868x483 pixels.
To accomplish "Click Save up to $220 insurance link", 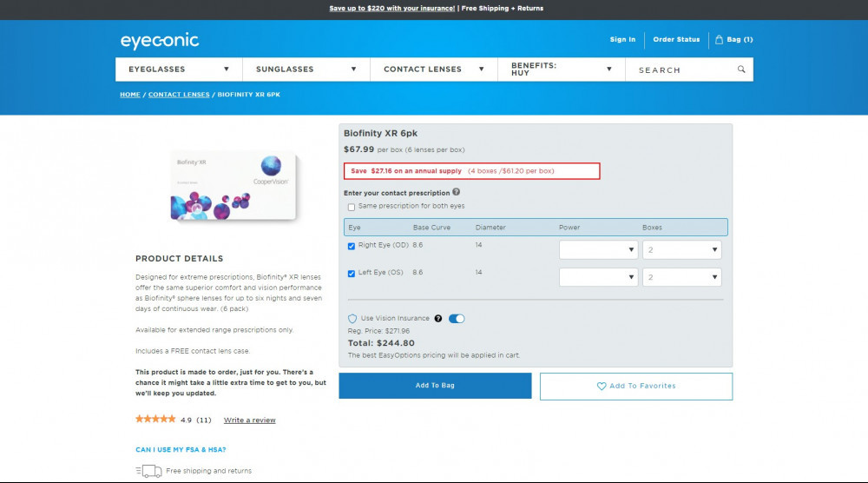I will 392,9.
